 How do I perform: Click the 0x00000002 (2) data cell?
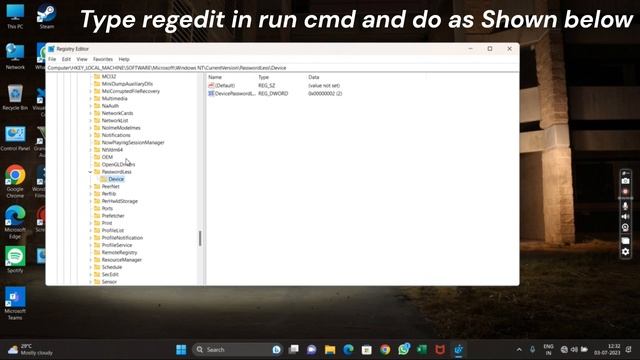tap(325, 94)
